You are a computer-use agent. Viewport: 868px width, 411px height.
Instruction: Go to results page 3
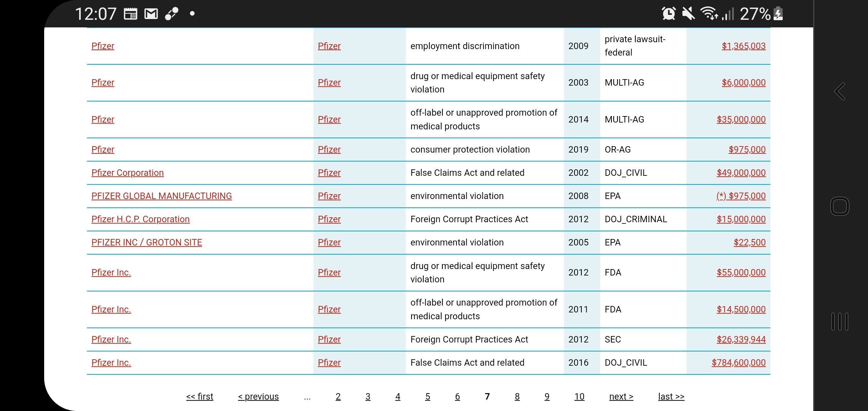point(368,397)
